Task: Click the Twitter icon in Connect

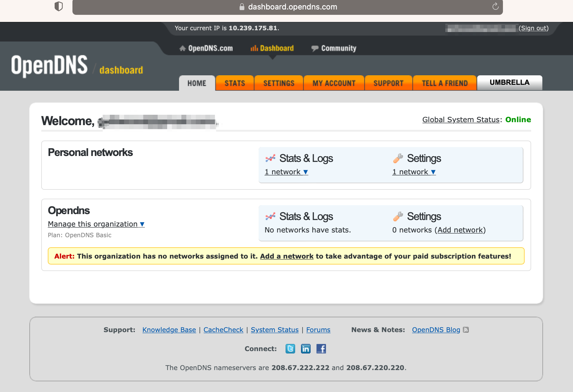Action: point(290,349)
